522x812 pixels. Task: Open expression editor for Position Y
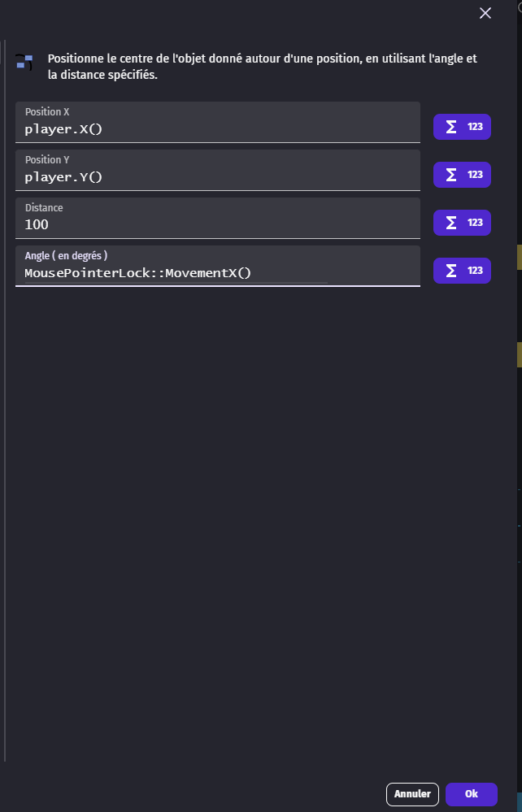click(462, 175)
